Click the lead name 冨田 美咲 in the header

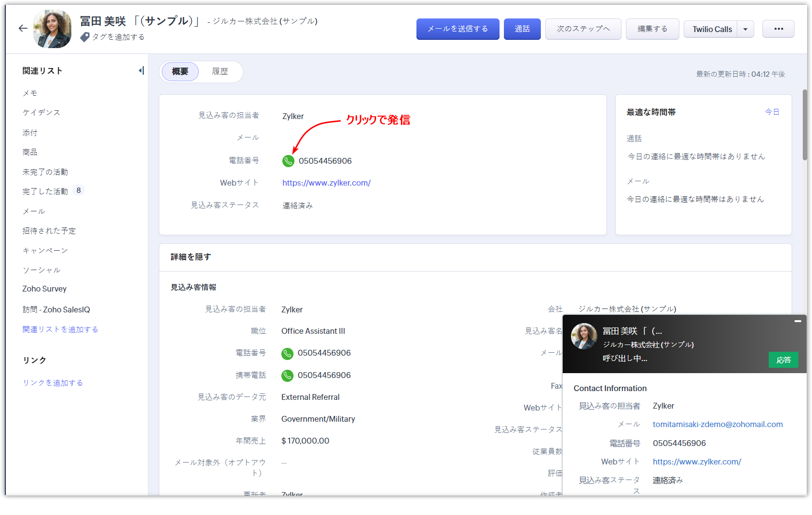tap(103, 21)
